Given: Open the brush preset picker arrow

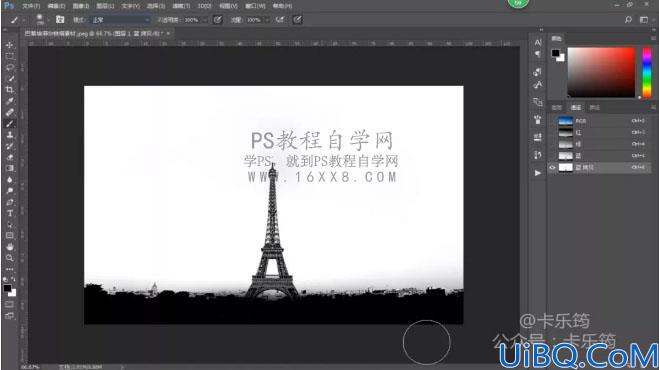Looking at the screenshot, I should [49, 20].
